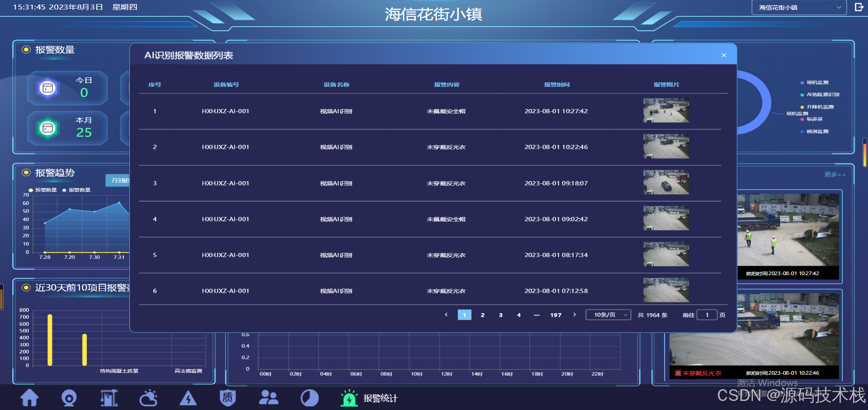Open alarm image thumbnail for row 6
This screenshot has width=868, height=410.
[666, 290]
